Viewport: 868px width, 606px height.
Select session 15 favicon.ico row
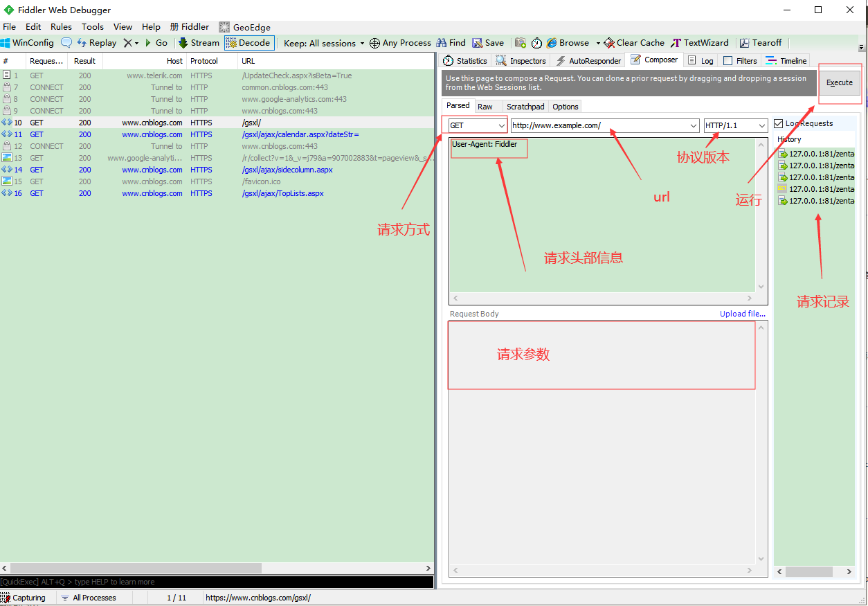[x=217, y=181]
